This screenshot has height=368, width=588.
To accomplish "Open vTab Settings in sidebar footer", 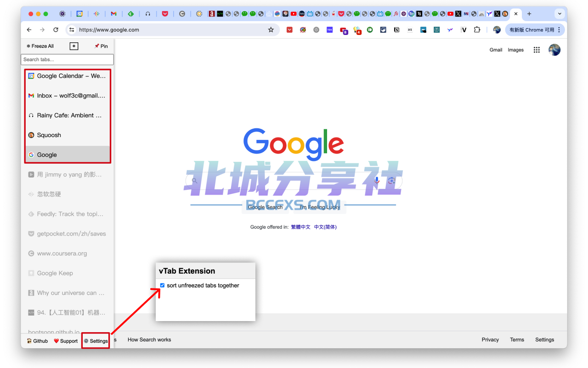I will (96, 341).
